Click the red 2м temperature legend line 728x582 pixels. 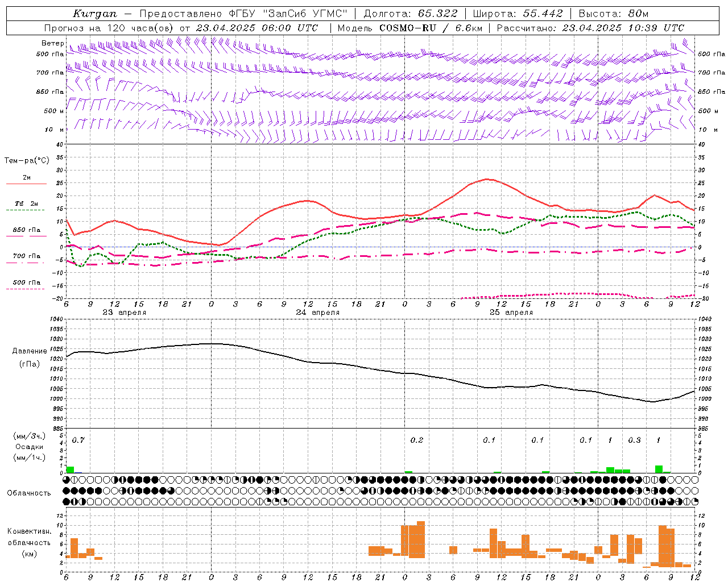coord(26,184)
